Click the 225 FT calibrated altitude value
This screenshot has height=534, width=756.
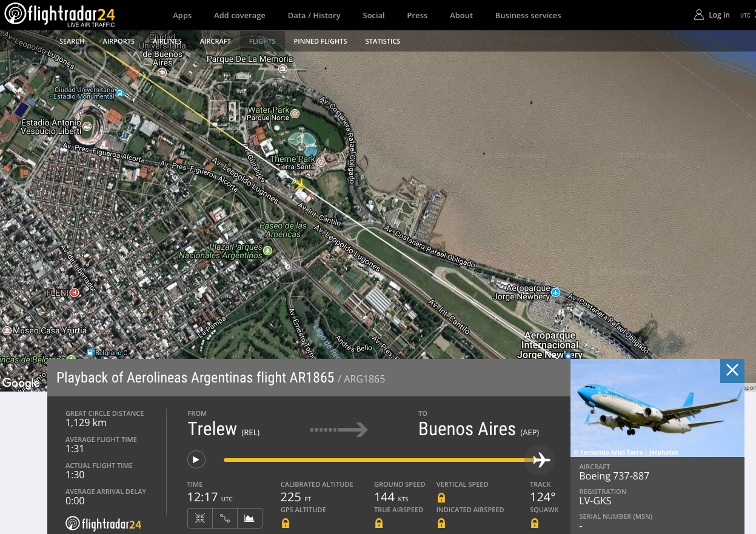point(295,497)
